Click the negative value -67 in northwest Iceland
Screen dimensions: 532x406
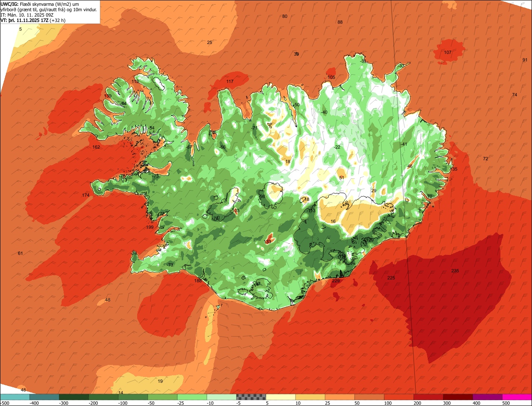[189, 147]
